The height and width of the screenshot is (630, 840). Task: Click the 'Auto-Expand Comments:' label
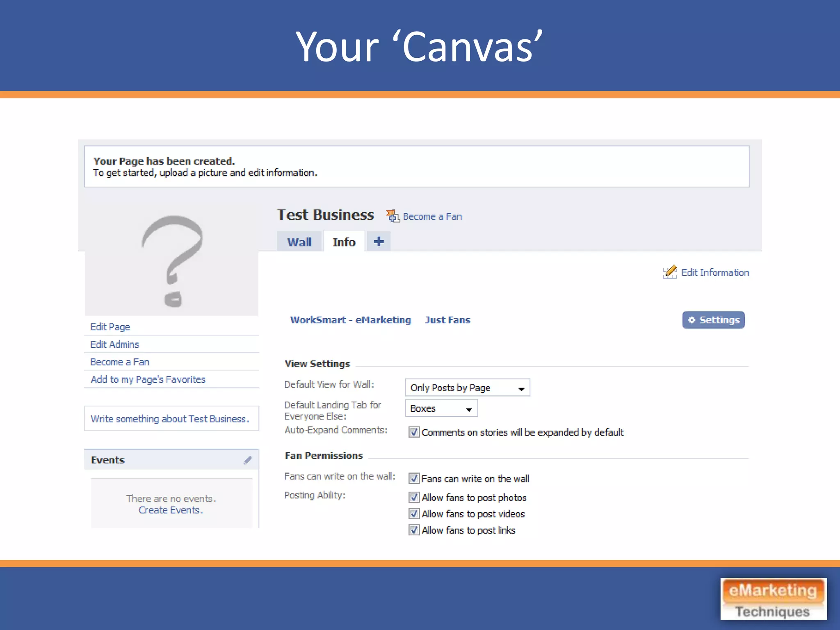(336, 430)
